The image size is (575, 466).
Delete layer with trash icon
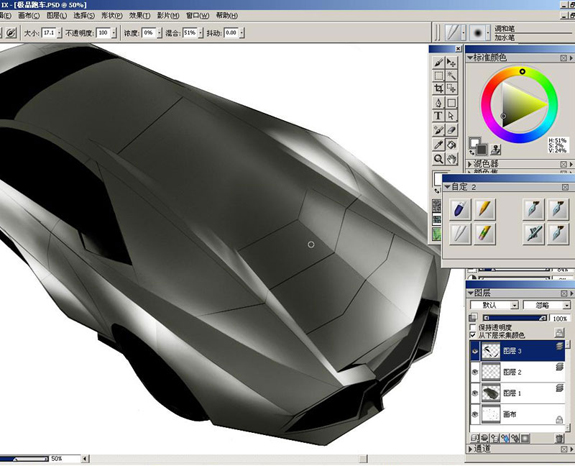tap(559, 438)
